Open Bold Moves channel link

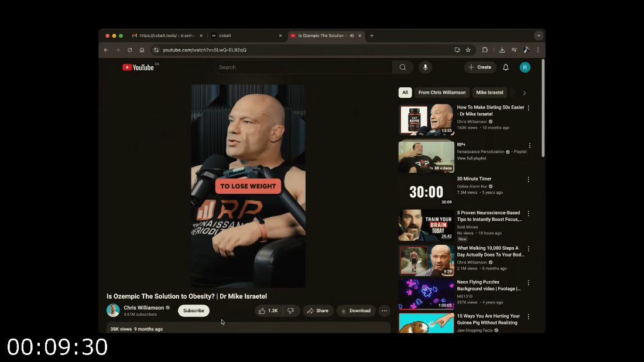(467, 227)
